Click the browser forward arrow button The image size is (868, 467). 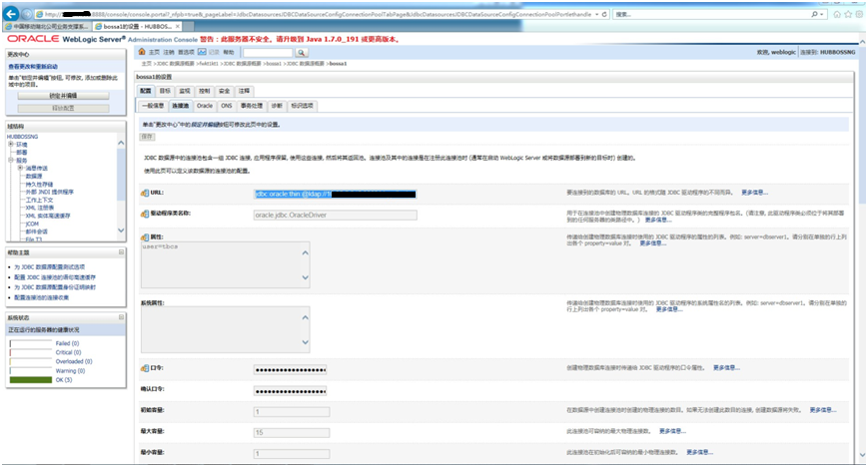(27, 14)
